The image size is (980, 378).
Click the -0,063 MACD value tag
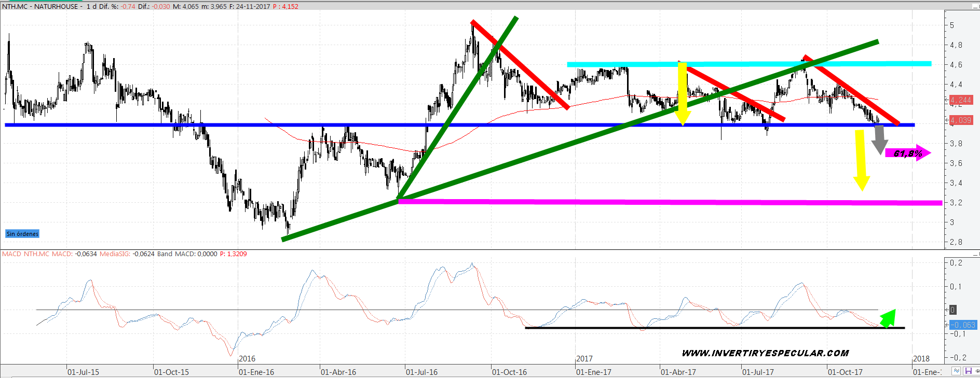(x=962, y=325)
